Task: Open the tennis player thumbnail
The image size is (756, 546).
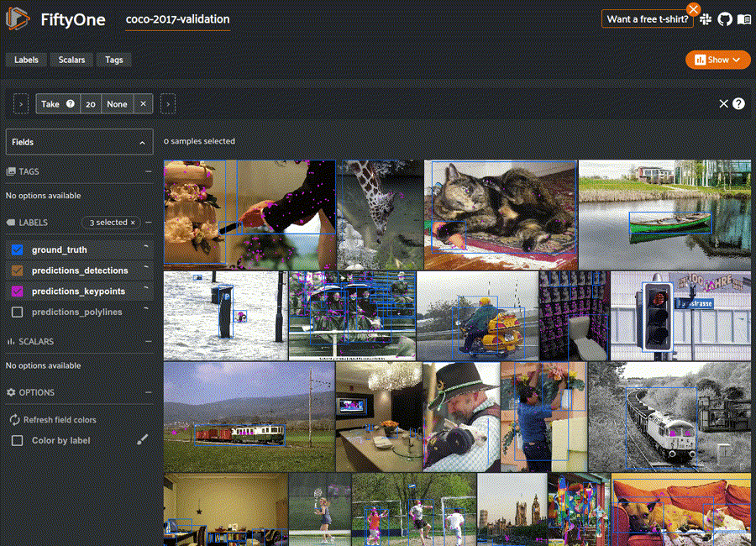Action: (x=320, y=509)
